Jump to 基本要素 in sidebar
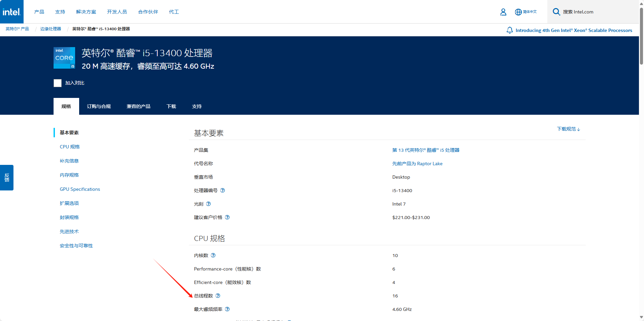 [x=69, y=133]
